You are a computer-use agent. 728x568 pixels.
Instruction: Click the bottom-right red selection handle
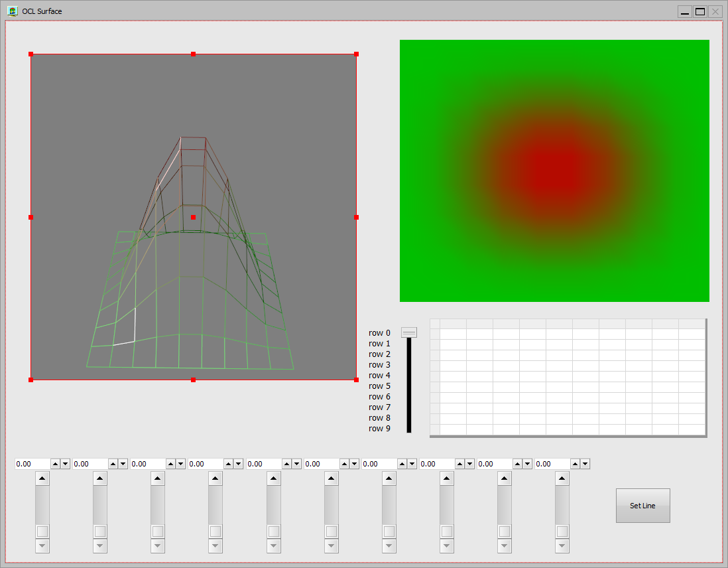tap(356, 380)
